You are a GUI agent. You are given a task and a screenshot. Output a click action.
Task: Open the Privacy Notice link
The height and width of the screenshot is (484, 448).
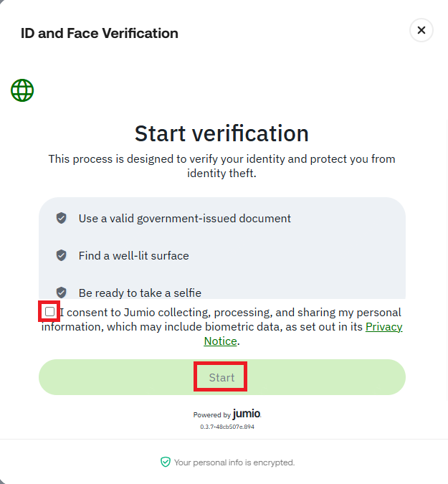[384, 327]
